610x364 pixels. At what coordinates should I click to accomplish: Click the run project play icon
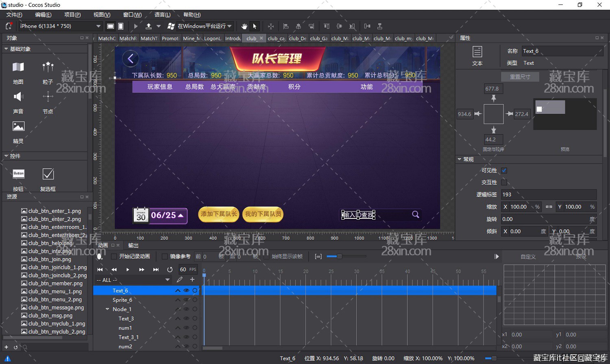point(136,26)
